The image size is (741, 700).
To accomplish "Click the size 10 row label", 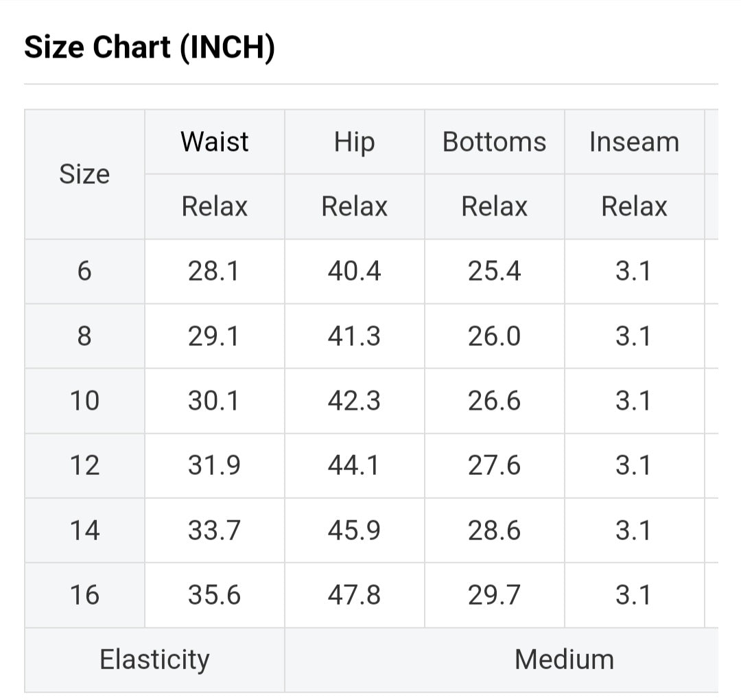I will 84,401.
